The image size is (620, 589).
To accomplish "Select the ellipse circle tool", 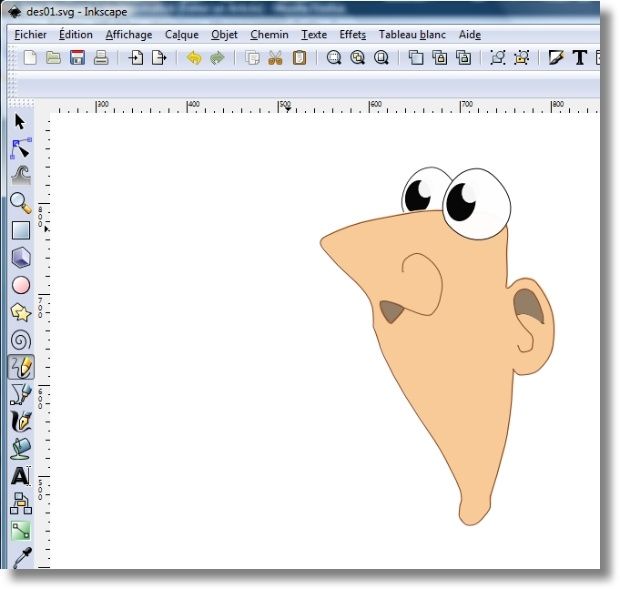I will point(21,285).
